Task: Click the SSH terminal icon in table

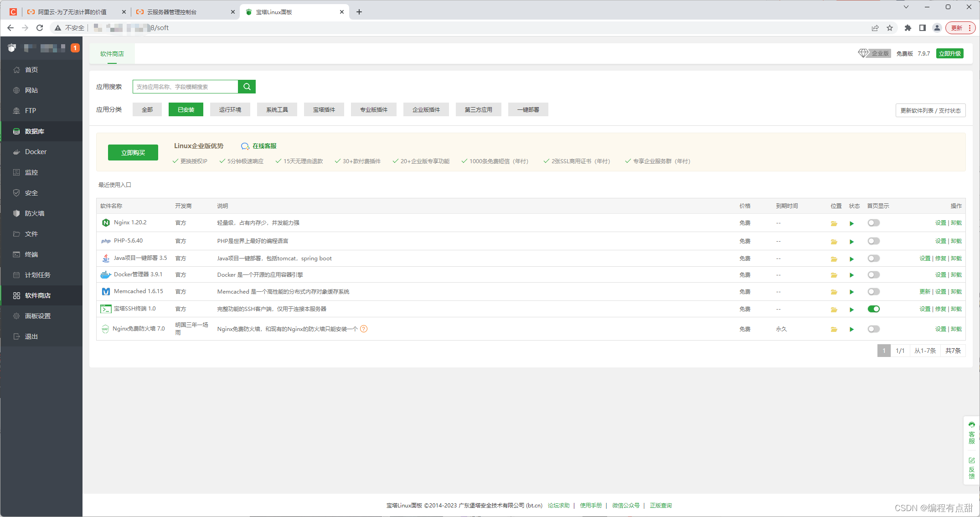Action: pos(106,309)
